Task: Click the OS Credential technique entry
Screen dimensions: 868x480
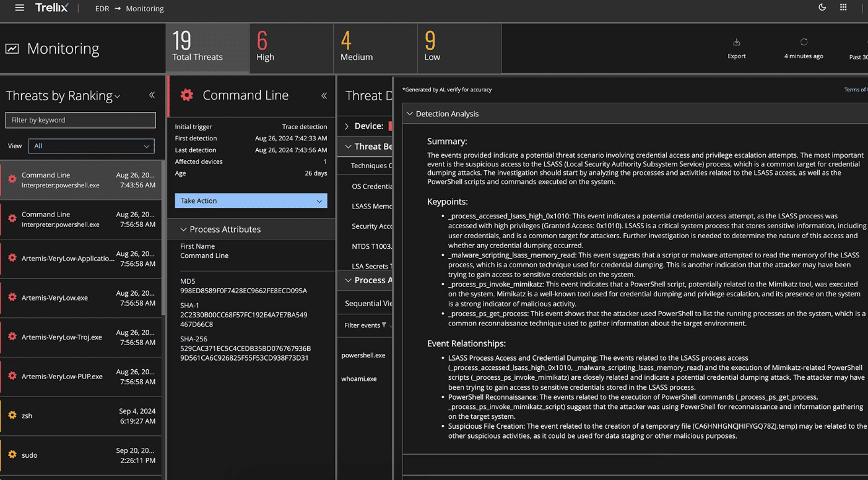Action: click(372, 186)
